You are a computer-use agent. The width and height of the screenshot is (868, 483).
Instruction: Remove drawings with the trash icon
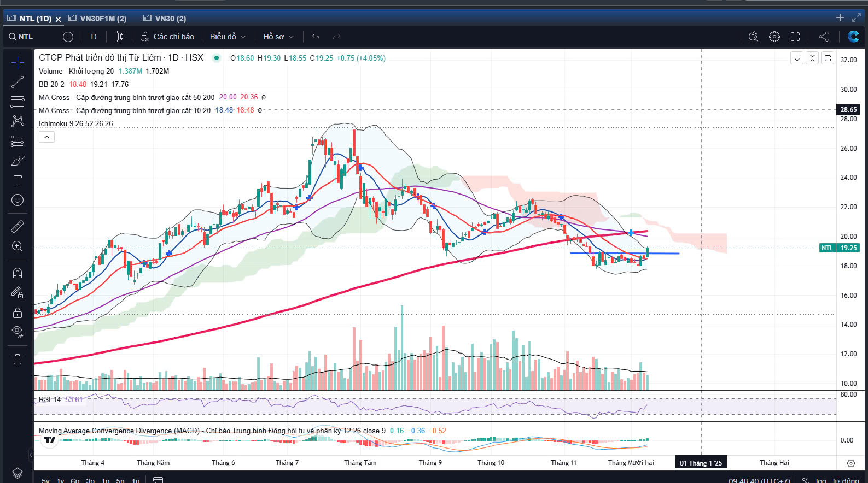pos(18,359)
